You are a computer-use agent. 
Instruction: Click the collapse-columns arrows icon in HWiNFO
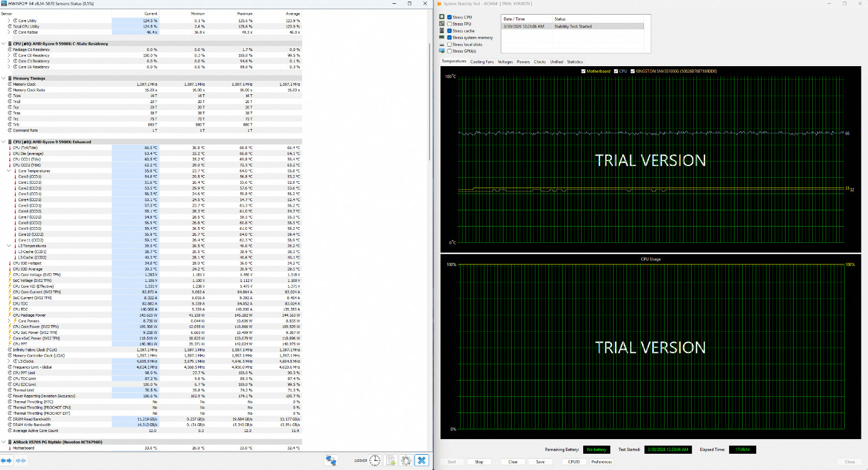21,461
